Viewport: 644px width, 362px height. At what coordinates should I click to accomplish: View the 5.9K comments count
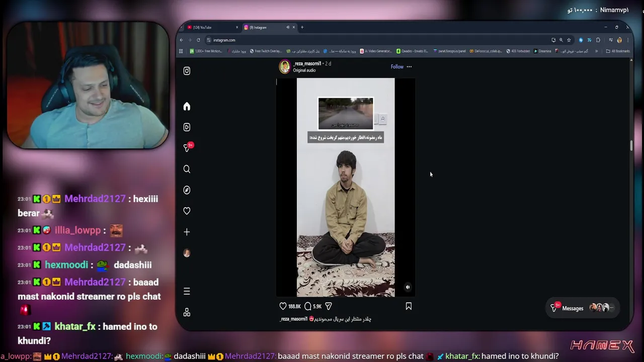point(317,306)
